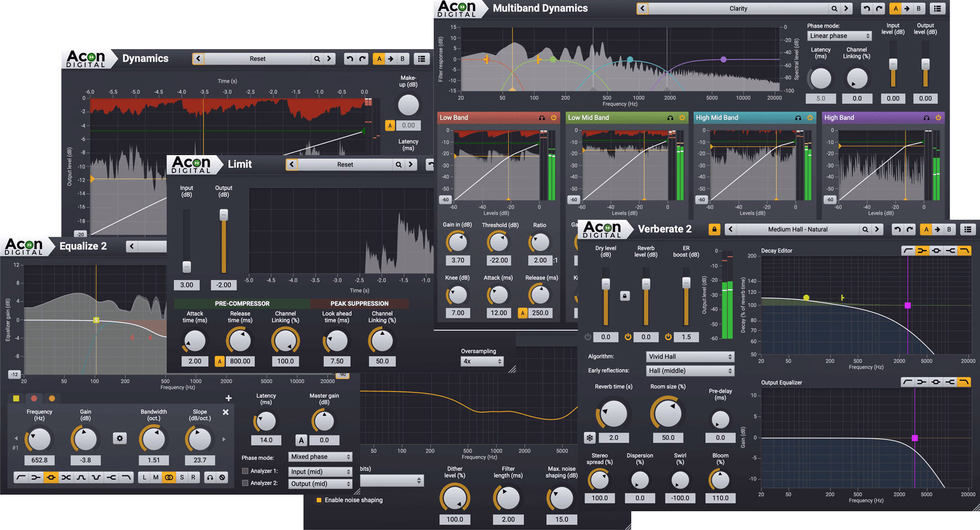Screen dimensions: 980x530
Task: Click the auto A button beside Release time 800.00
Action: (220, 362)
